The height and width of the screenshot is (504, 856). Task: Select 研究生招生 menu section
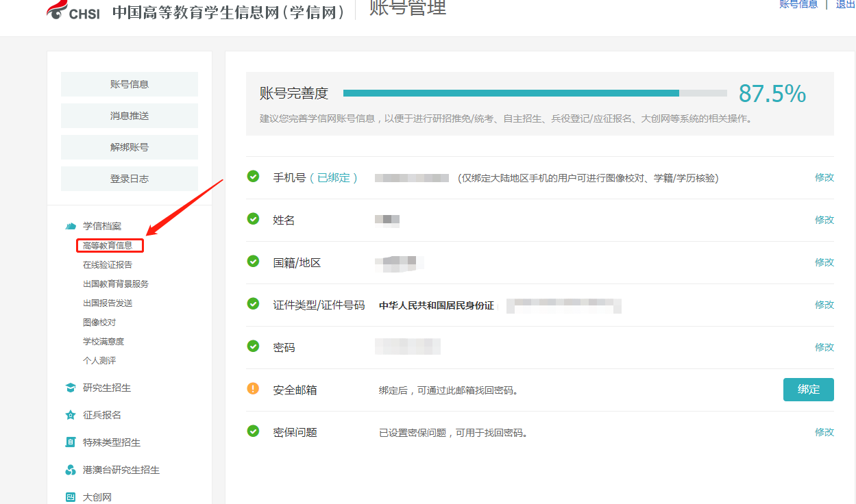coord(107,388)
